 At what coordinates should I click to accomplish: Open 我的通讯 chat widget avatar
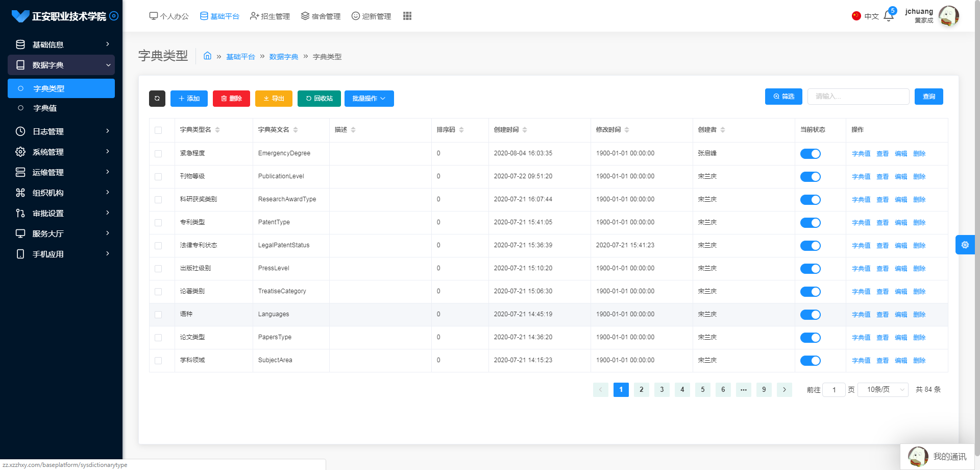(x=918, y=457)
